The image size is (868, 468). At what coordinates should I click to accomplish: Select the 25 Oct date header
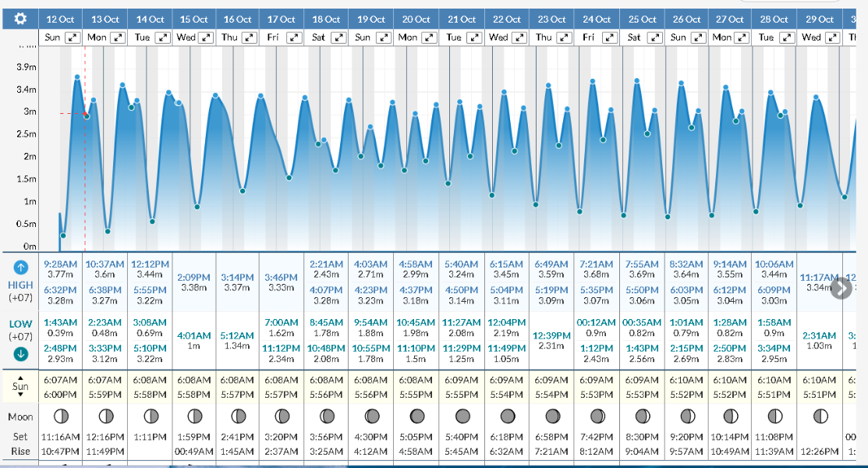[643, 19]
